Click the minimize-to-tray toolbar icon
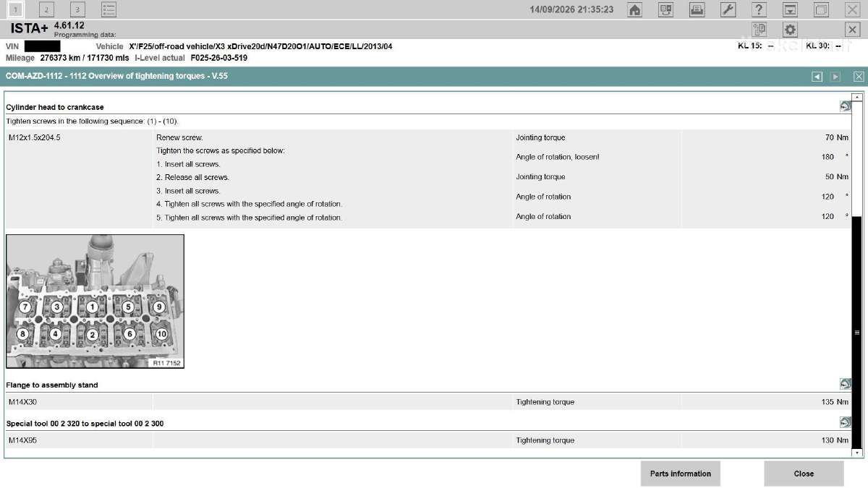Image resolution: width=868 pixels, height=488 pixels. click(x=790, y=9)
